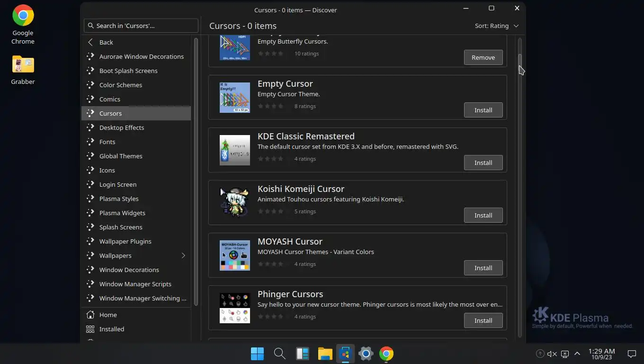Click the main list vertical scrollbar
The width and height of the screenshot is (644, 364).
520,187
